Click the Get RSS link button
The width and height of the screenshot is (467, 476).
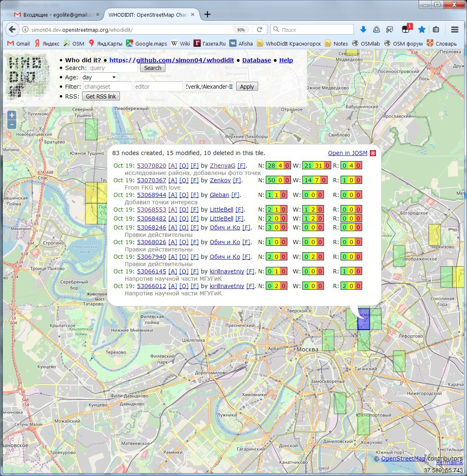point(101,96)
